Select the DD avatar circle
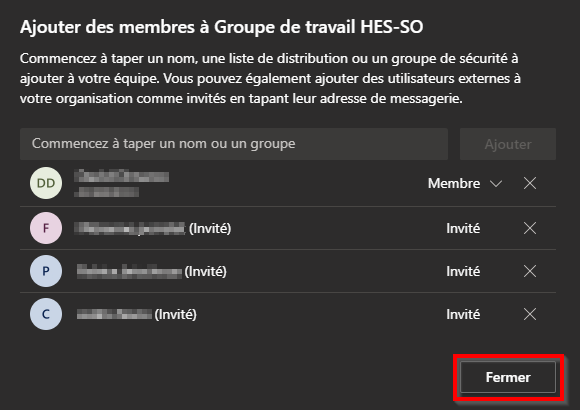 point(46,183)
